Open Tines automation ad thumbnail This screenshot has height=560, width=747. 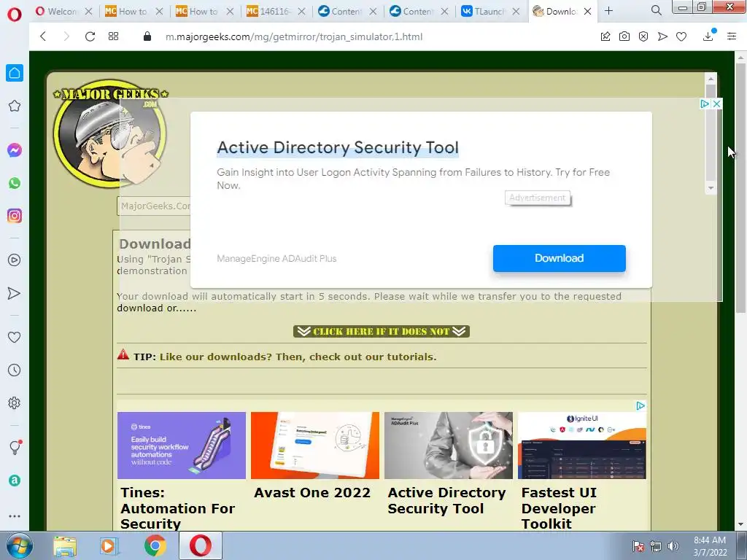click(182, 446)
